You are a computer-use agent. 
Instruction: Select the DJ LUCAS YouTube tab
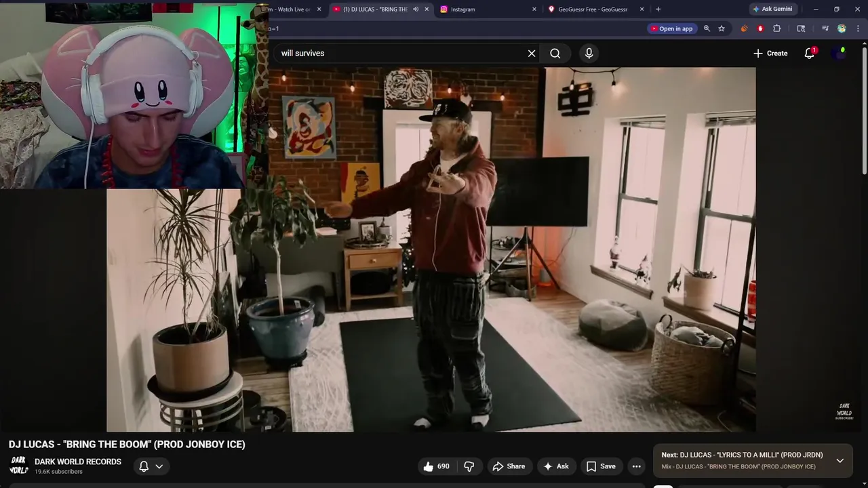(x=375, y=9)
